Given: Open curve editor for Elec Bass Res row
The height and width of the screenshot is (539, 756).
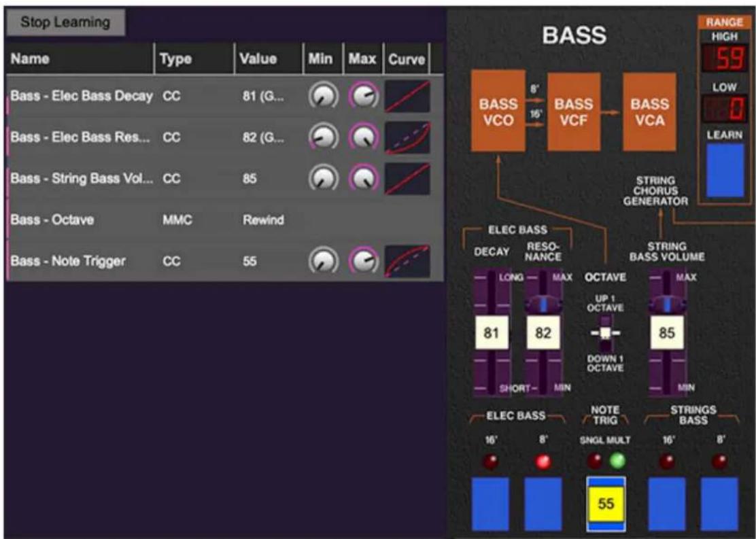Looking at the screenshot, I should [407, 138].
